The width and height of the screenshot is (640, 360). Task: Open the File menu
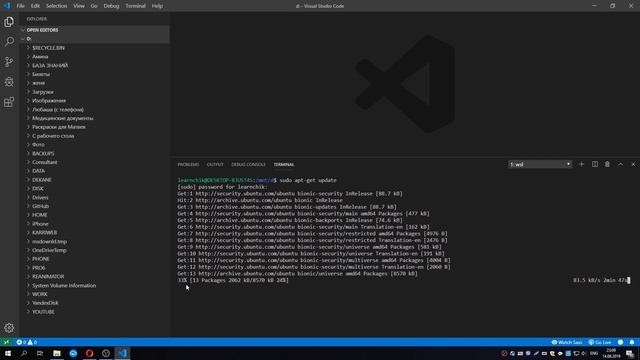pyautogui.click(x=20, y=6)
